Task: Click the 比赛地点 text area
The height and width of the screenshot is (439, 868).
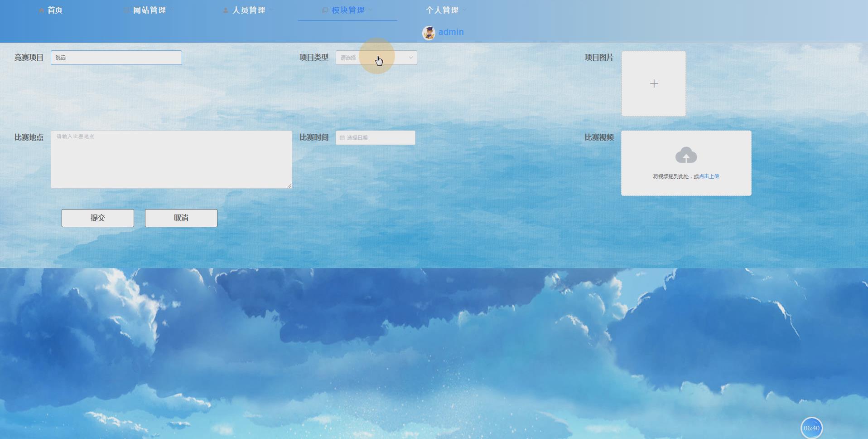Action: coord(172,159)
